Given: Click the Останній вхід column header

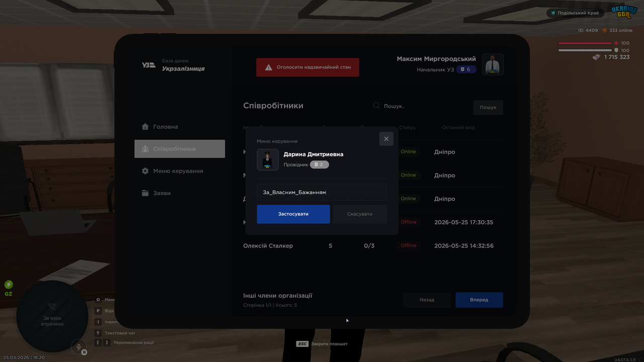Looking at the screenshot, I should tap(458, 128).
